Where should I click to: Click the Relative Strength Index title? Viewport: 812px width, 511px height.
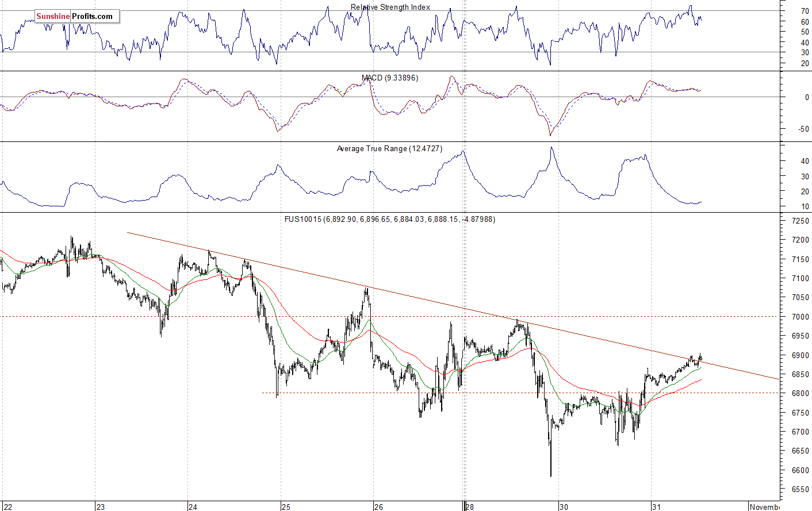tap(390, 7)
